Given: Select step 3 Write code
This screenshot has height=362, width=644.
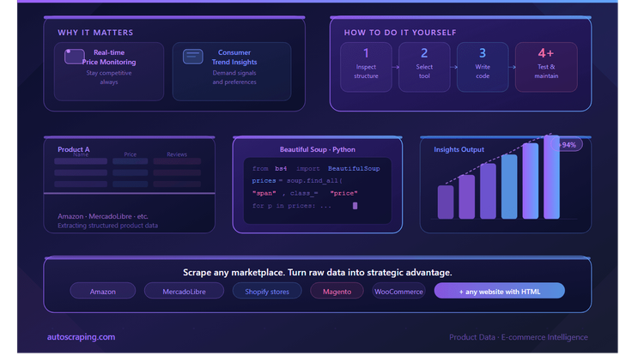Looking at the screenshot, I should 483,67.
